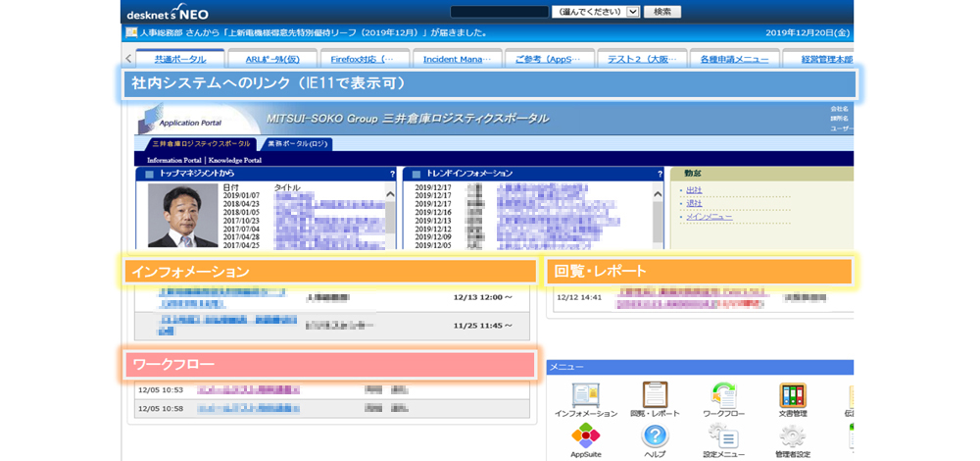The image size is (980, 461).
Task: Click the 日付 column header
Action: [230, 187]
